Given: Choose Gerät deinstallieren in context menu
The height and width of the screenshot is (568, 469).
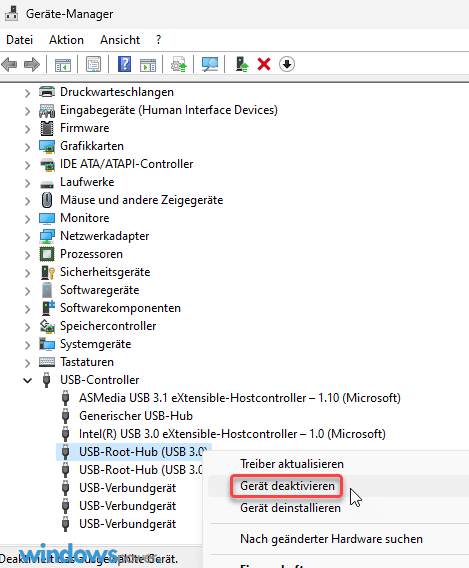Looking at the screenshot, I should pos(290,508).
